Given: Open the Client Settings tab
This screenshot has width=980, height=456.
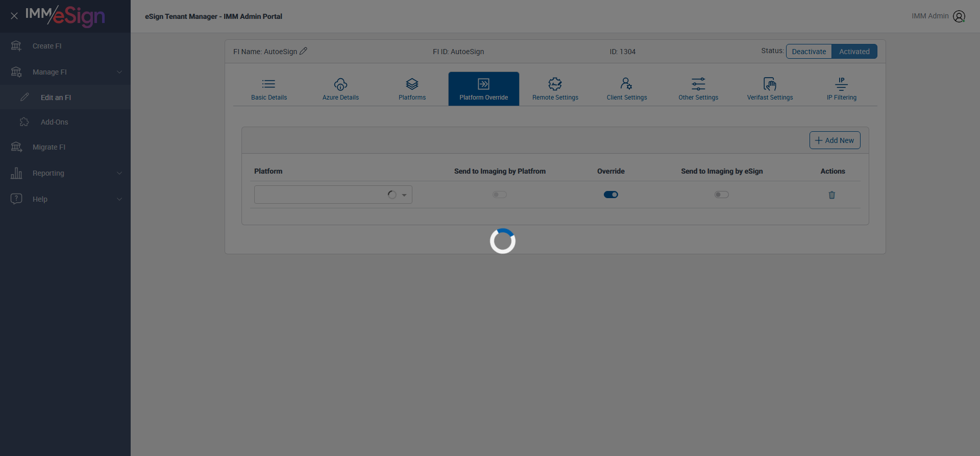Looking at the screenshot, I should (x=627, y=89).
